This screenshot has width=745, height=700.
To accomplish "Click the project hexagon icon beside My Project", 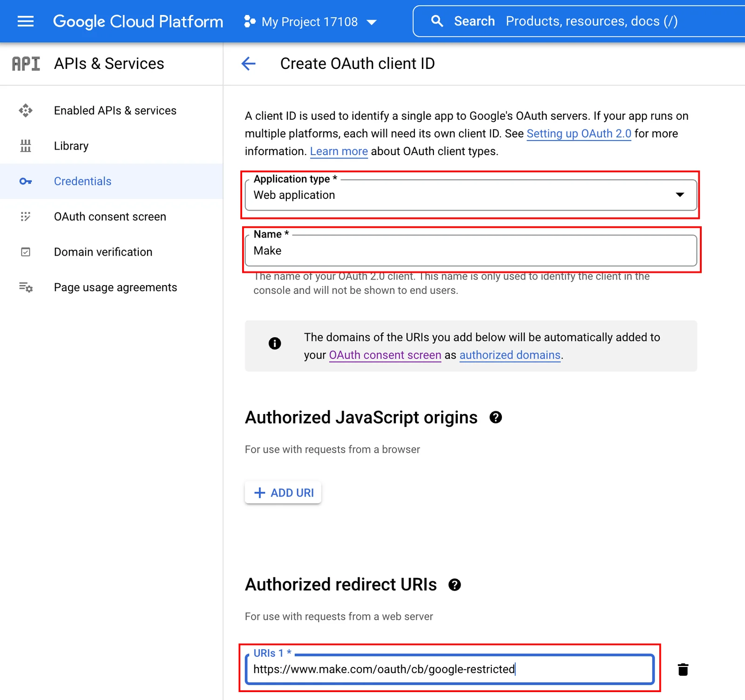I will pos(250,21).
